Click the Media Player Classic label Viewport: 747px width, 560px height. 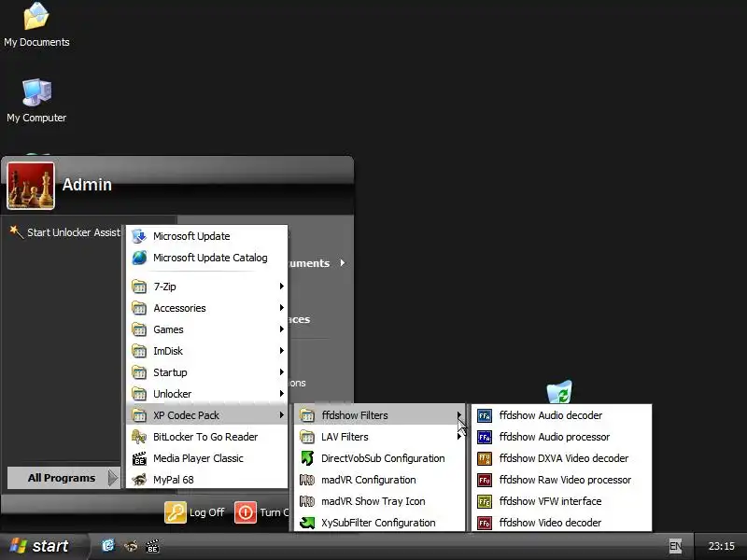tap(198, 458)
